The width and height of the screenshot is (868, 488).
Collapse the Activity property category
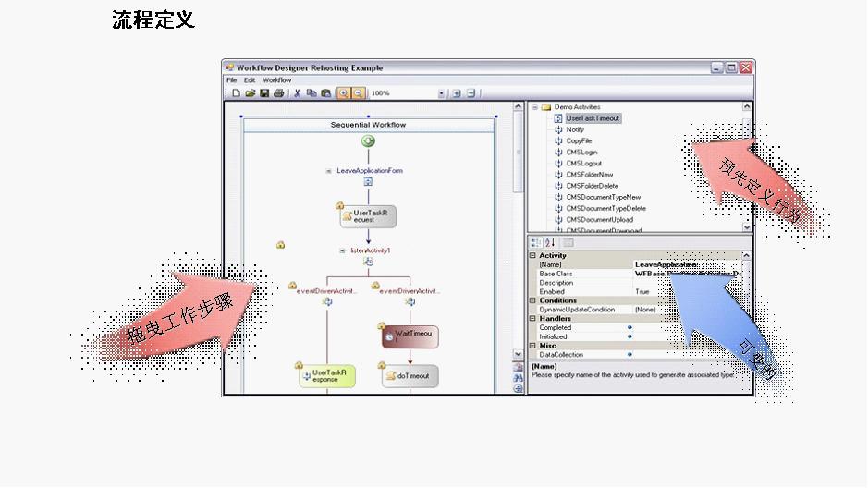[x=532, y=256]
